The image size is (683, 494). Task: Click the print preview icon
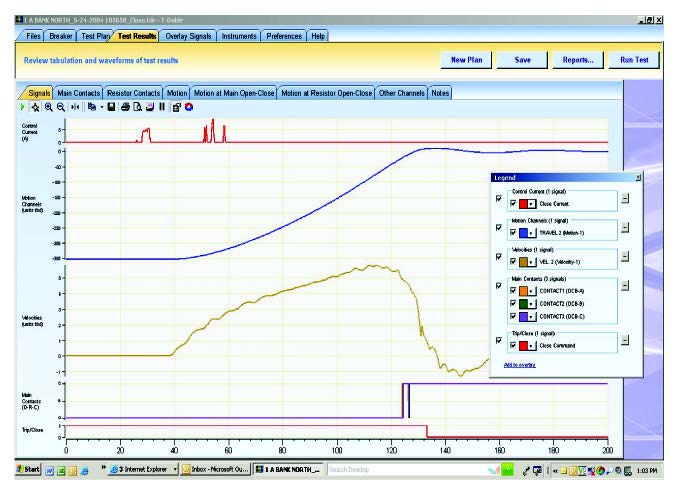(x=137, y=107)
